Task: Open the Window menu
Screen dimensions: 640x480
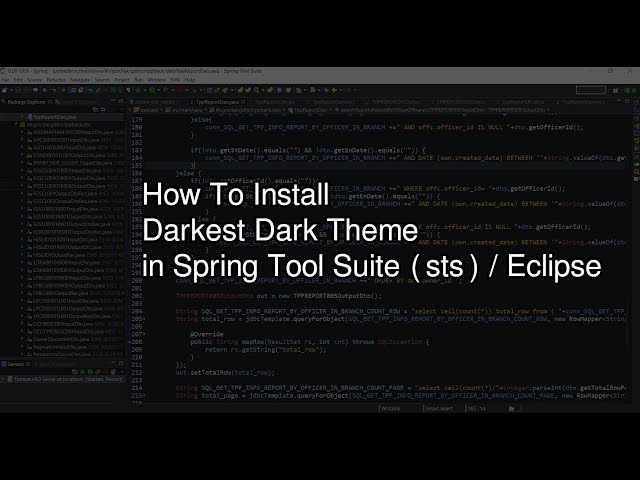Action: (156, 80)
